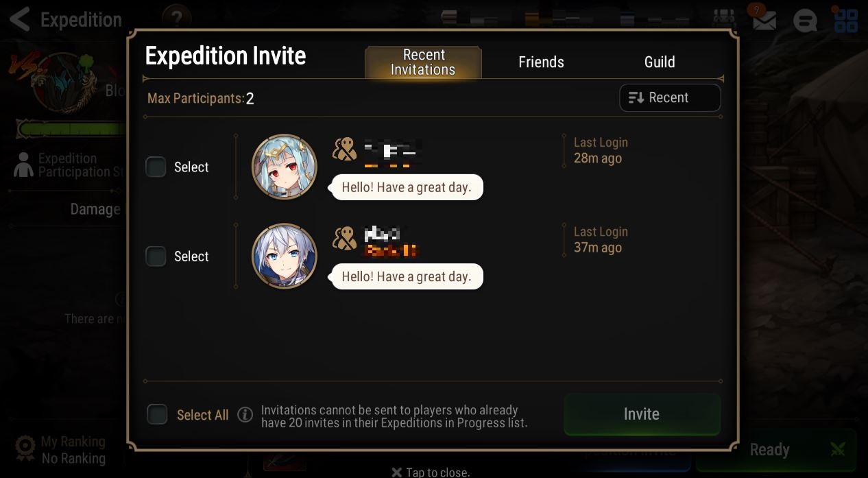Check Select for the 37m ago player
The height and width of the screenshot is (478, 868).
pos(156,256)
